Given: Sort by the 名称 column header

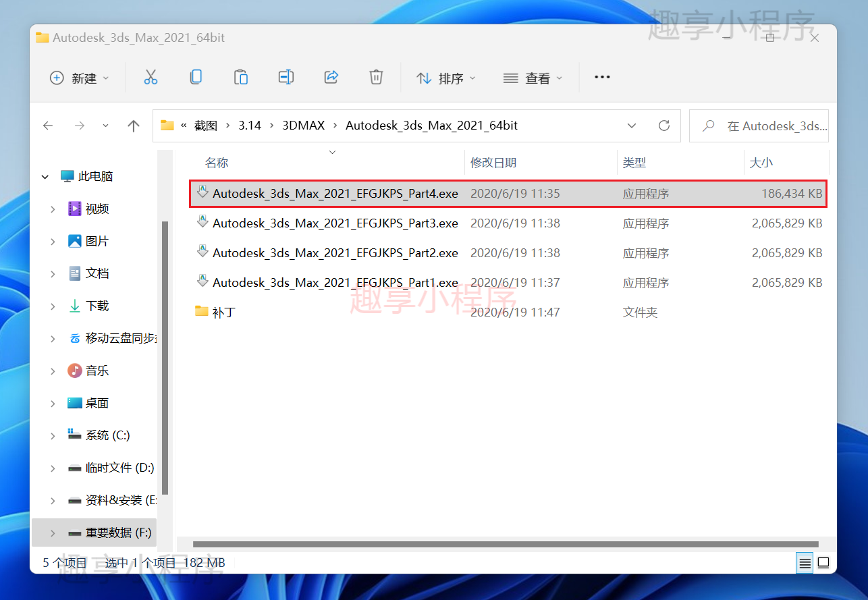Looking at the screenshot, I should coord(217,163).
